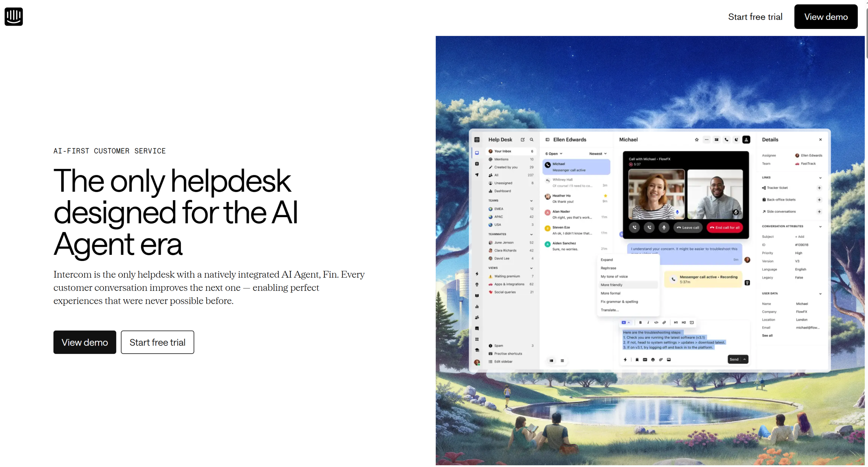Open Alan Nader conversation
868x467 pixels.
pyautogui.click(x=576, y=214)
